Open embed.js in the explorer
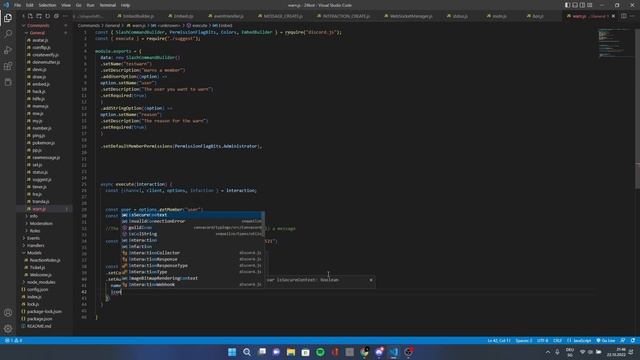Image resolution: width=640 pixels, height=360 pixels. tap(41, 84)
